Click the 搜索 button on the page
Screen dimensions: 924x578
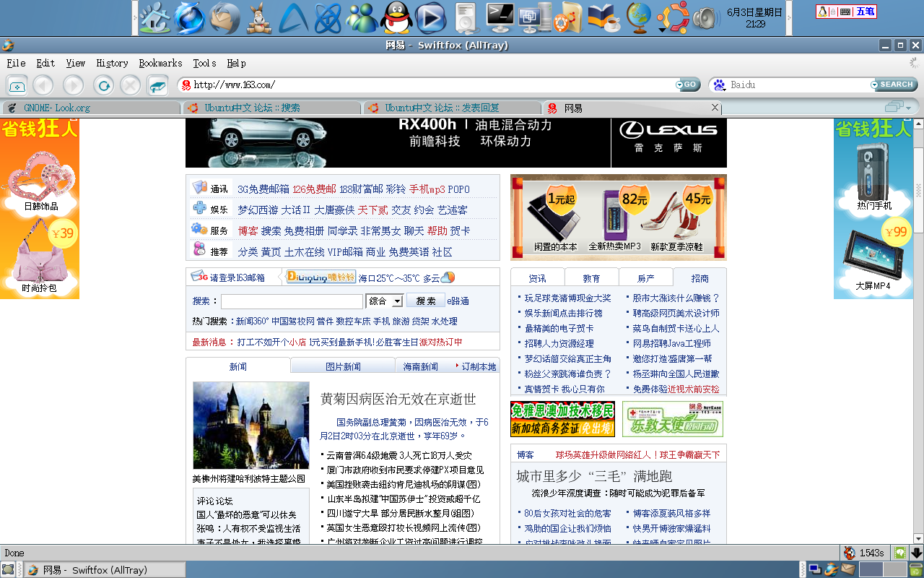426,301
